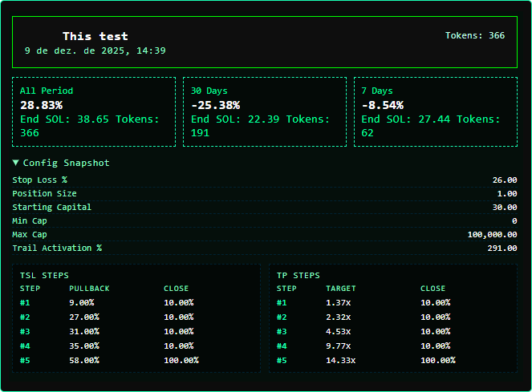The width and height of the screenshot is (532, 392).
Task: Click the -25.38% 30 Days return
Action: click(x=215, y=105)
